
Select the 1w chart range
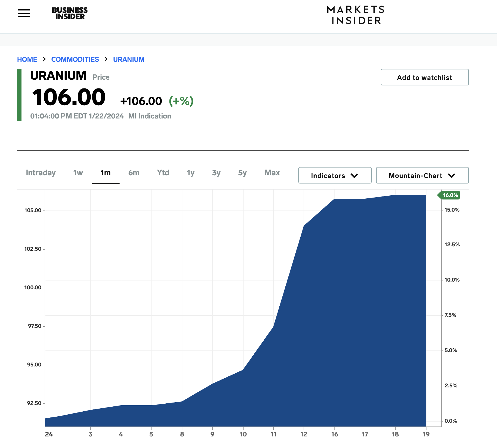tap(78, 173)
